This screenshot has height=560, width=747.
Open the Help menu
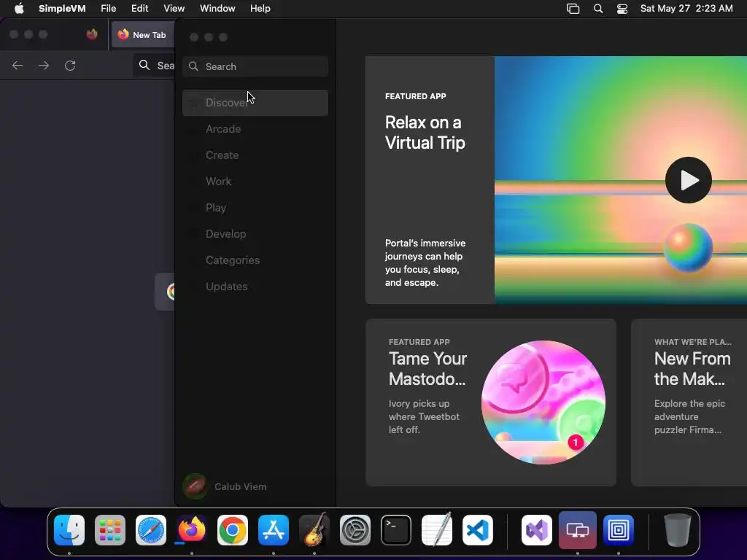(x=260, y=9)
